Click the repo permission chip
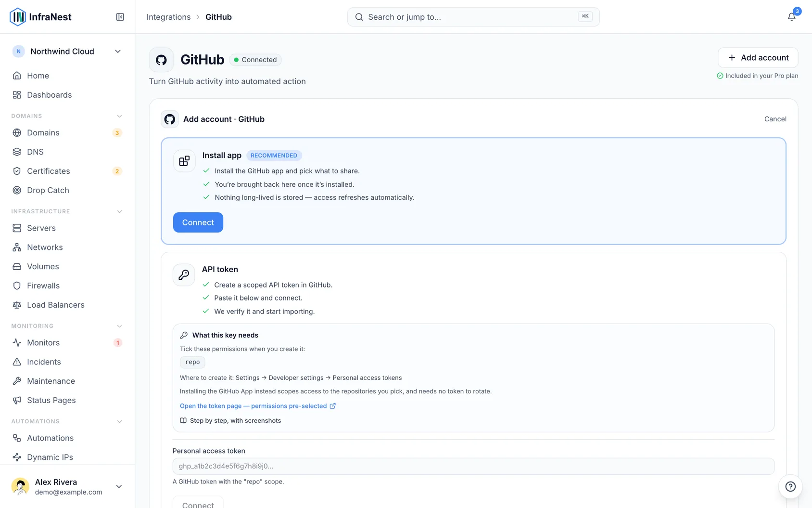This screenshot has height=508, width=812. coord(192,362)
